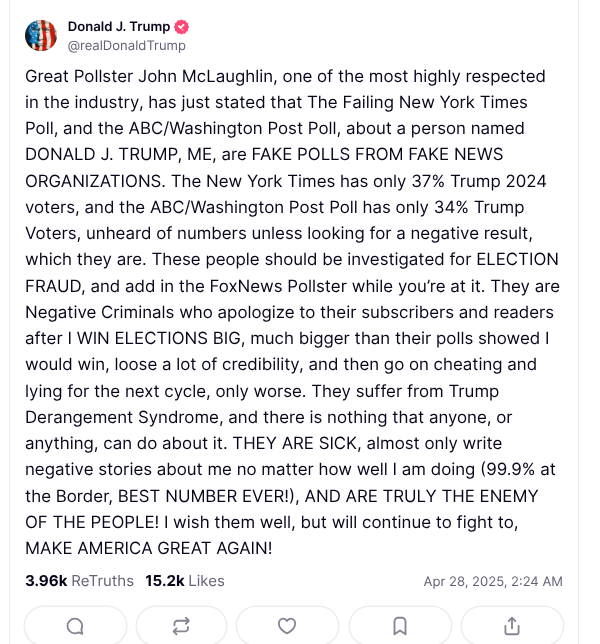Click the opening words 'Great Pollster John McLaughlin'
Screen dimensions: 600x644
[136, 76]
